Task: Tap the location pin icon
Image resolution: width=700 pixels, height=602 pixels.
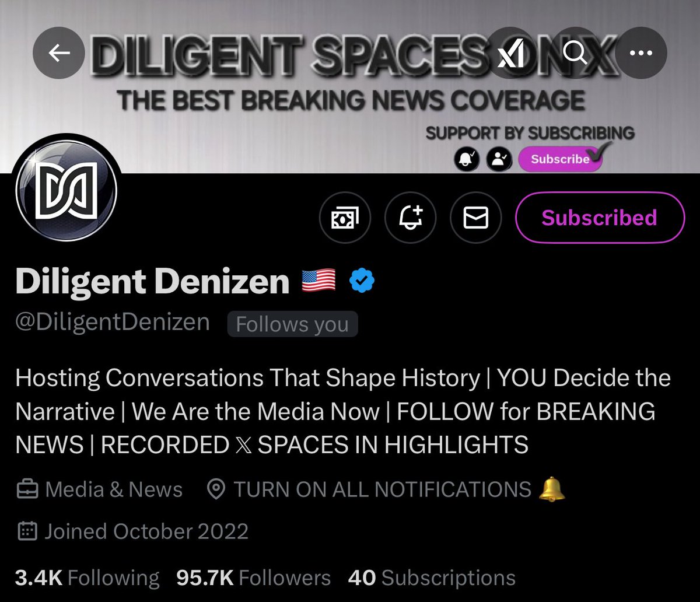Action: [x=216, y=489]
